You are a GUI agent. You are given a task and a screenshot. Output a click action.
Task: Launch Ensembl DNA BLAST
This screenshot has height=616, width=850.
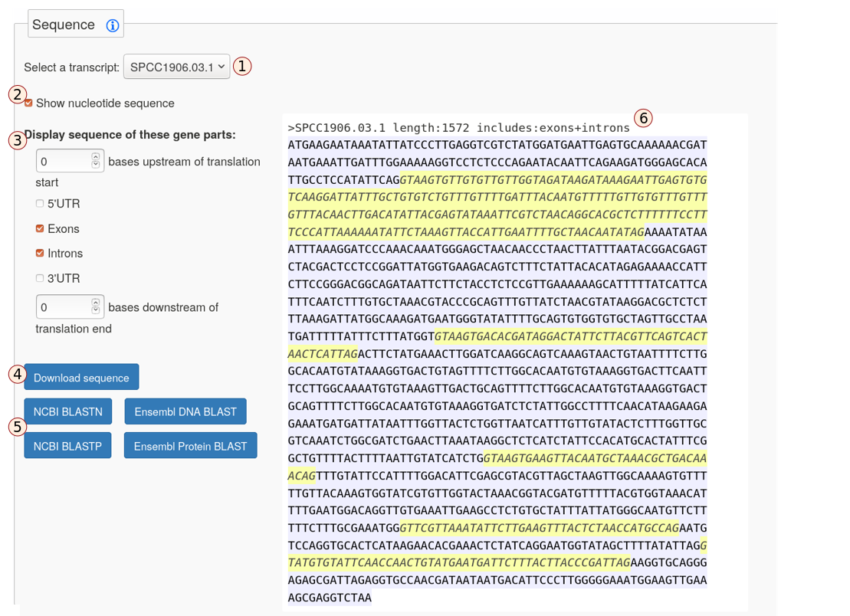(x=185, y=411)
